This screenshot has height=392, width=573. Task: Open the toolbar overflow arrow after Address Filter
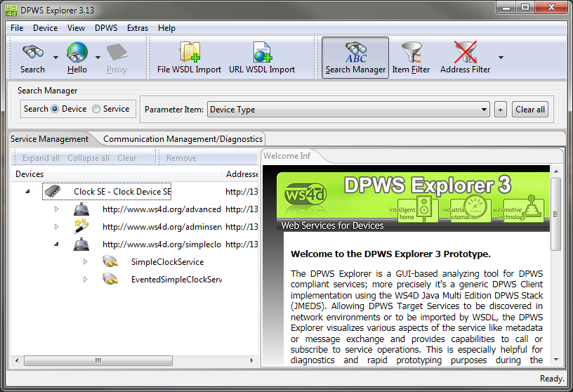[x=501, y=58]
